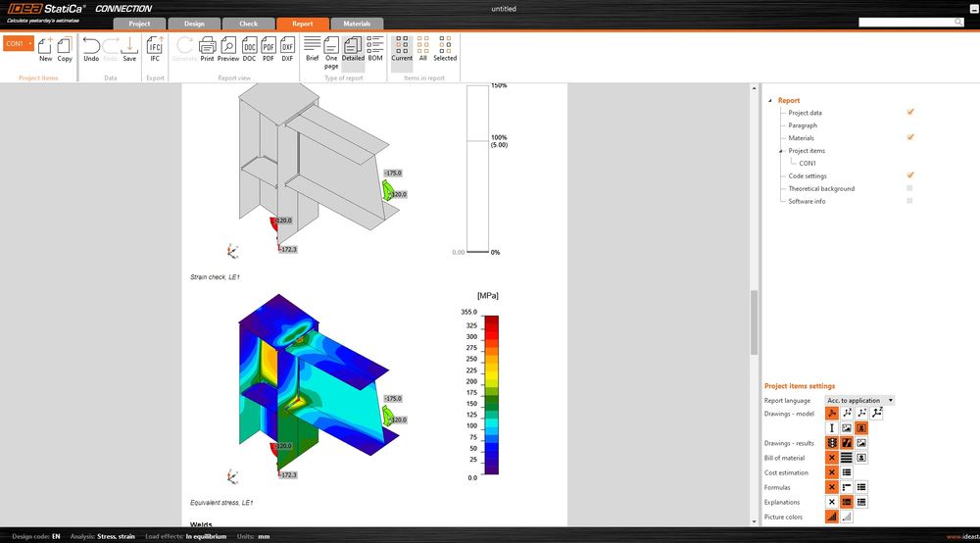Click the Equivalent stress model image

[318, 387]
